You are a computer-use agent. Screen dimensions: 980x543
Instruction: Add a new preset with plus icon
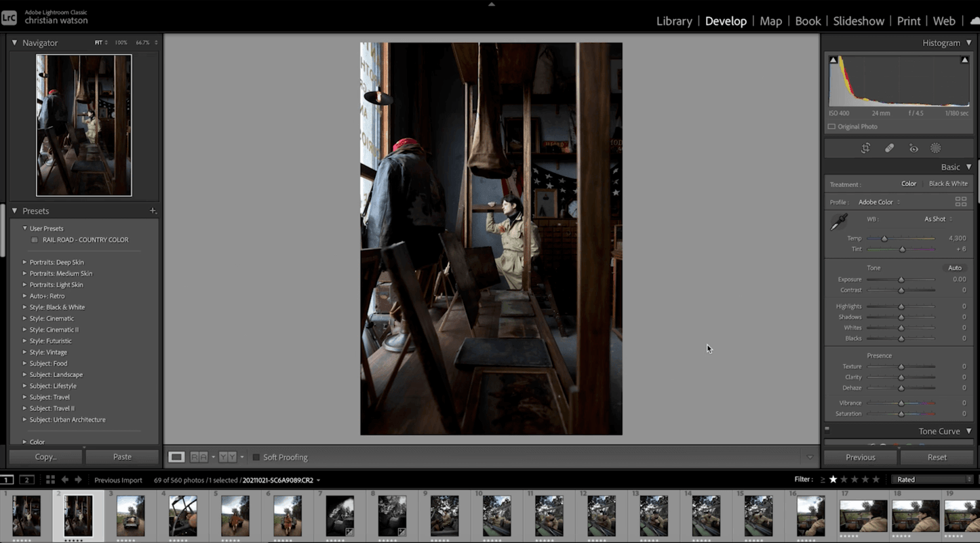coord(153,211)
